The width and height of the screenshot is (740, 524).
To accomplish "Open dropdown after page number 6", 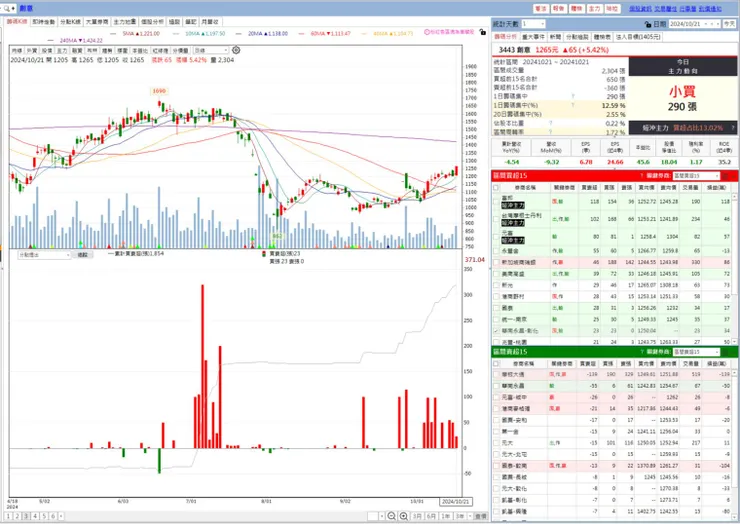I will [x=61, y=516].
